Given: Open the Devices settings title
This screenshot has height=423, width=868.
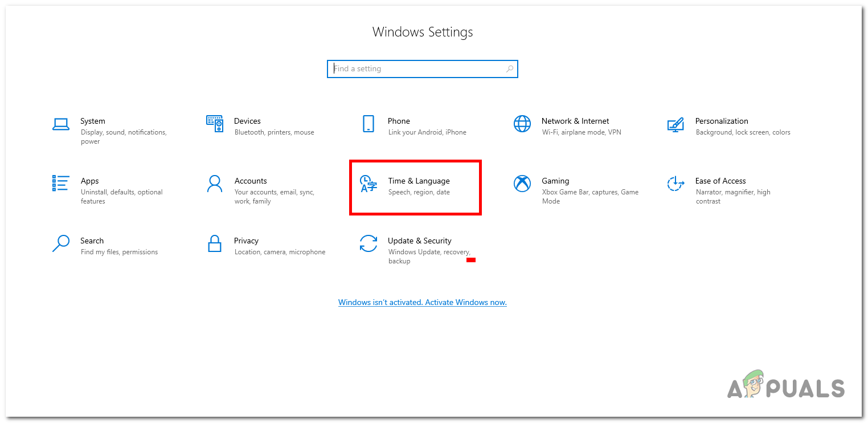Looking at the screenshot, I should click(247, 121).
